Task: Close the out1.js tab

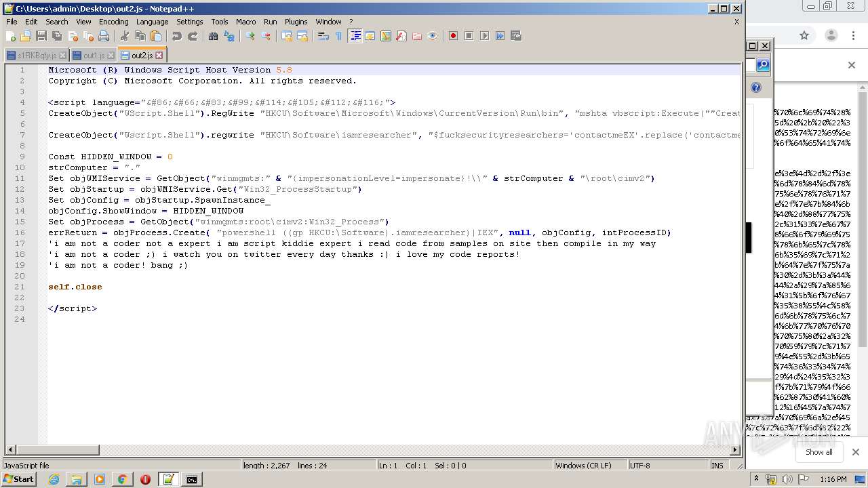Action: (111, 56)
